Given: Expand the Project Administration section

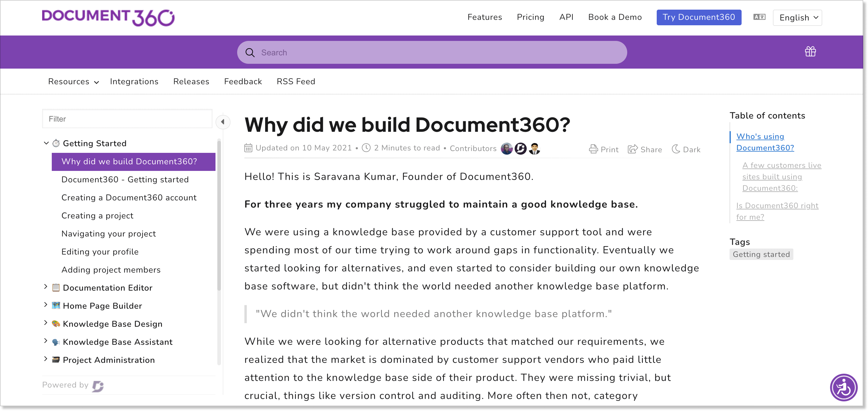Looking at the screenshot, I should (45, 360).
